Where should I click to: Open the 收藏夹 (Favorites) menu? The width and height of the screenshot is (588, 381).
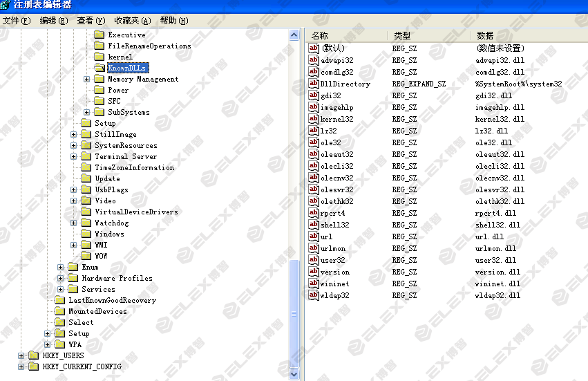click(132, 21)
